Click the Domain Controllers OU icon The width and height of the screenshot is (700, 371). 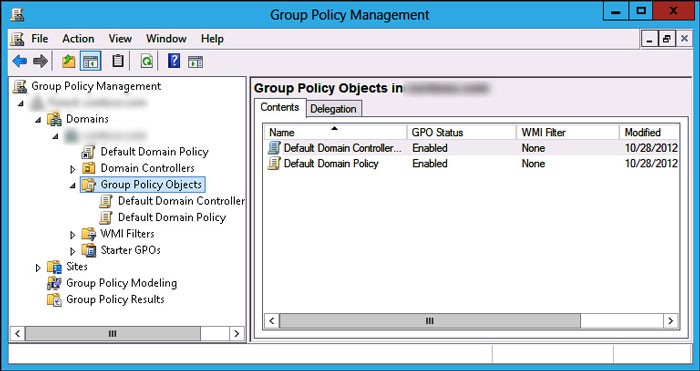pyautogui.click(x=89, y=168)
